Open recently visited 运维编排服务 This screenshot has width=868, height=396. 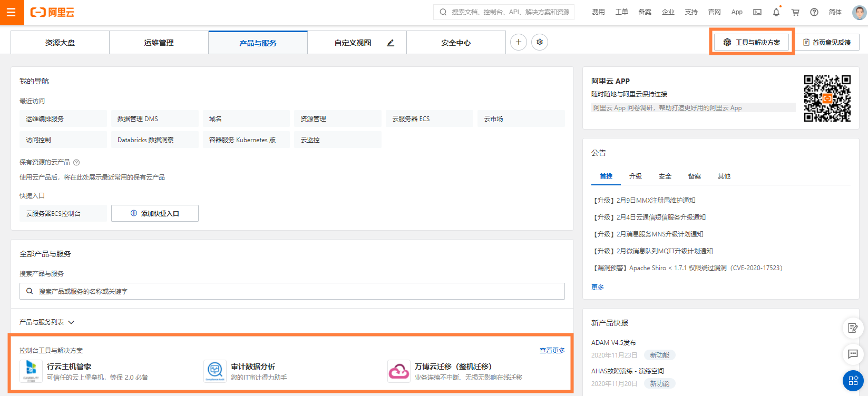pos(63,118)
